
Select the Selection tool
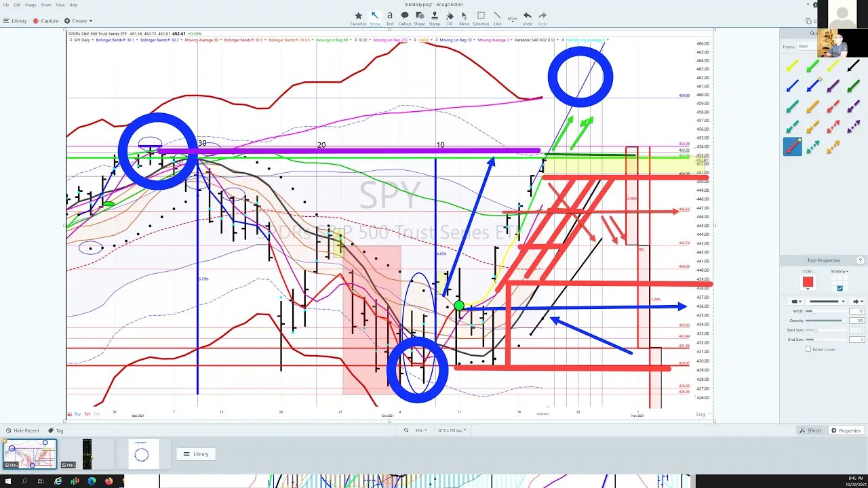coord(481,18)
